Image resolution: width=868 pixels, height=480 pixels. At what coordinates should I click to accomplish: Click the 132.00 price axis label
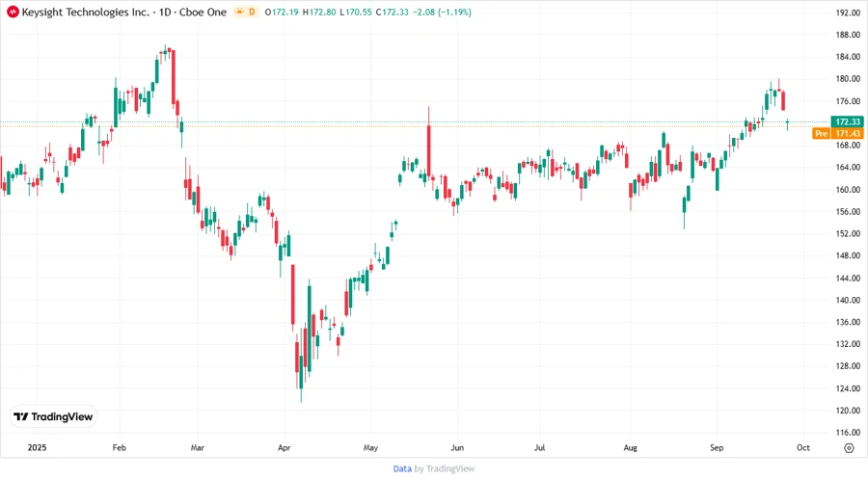[848, 344]
